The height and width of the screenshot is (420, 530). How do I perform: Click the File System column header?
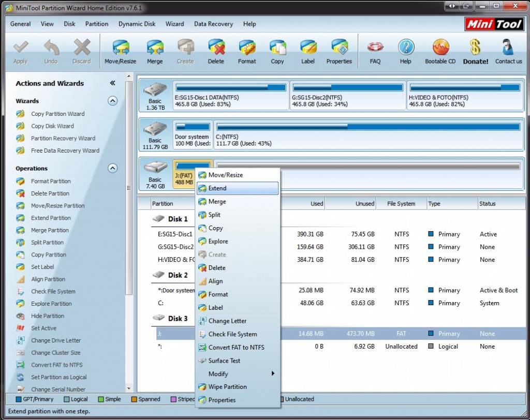[401, 204]
